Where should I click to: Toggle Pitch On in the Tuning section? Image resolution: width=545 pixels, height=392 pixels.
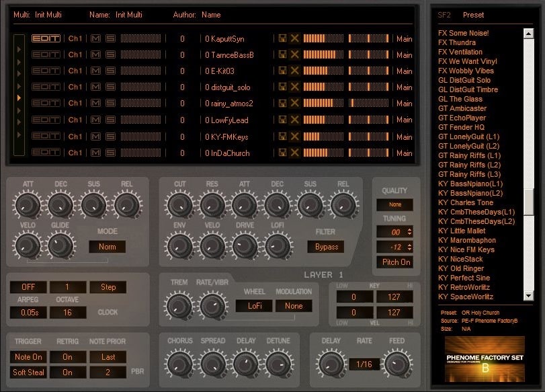(x=396, y=262)
